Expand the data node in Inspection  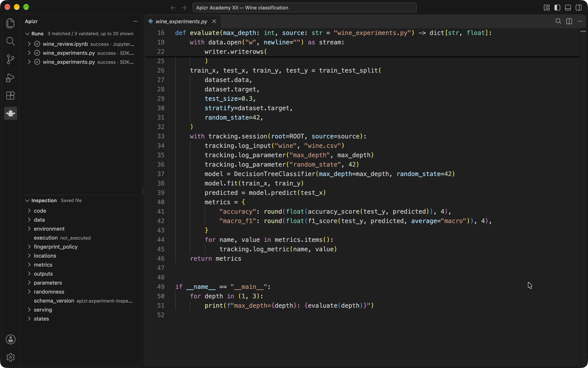point(29,220)
